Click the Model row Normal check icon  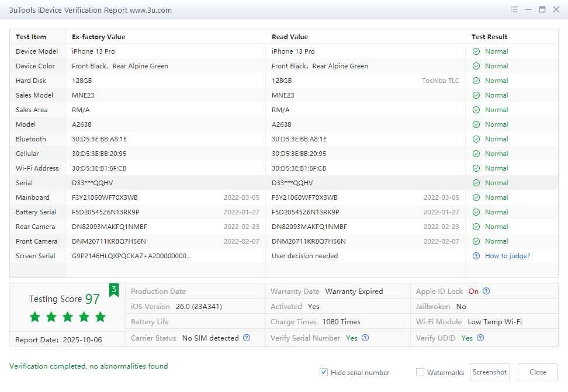pos(476,124)
